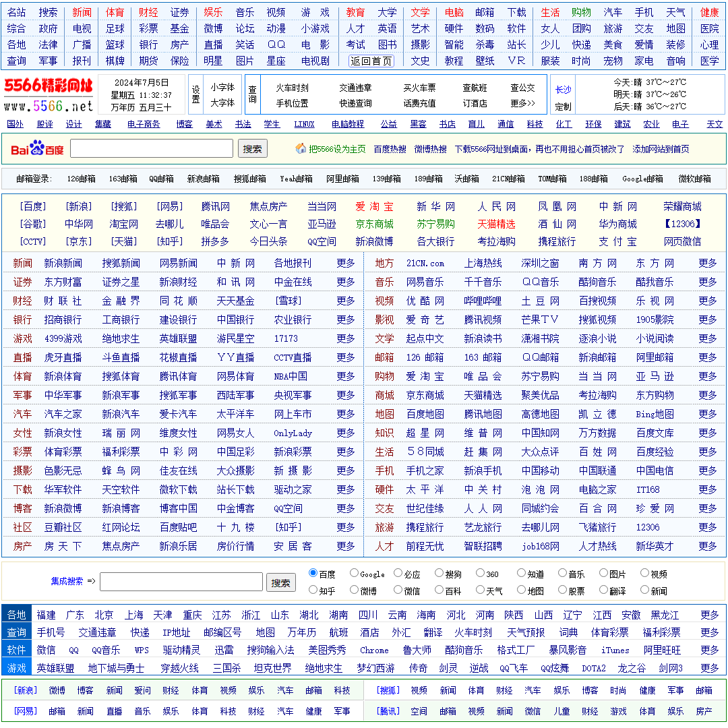728x728 pixels.
Task: Click 更多 in the 房产 category row
Action: (x=346, y=546)
